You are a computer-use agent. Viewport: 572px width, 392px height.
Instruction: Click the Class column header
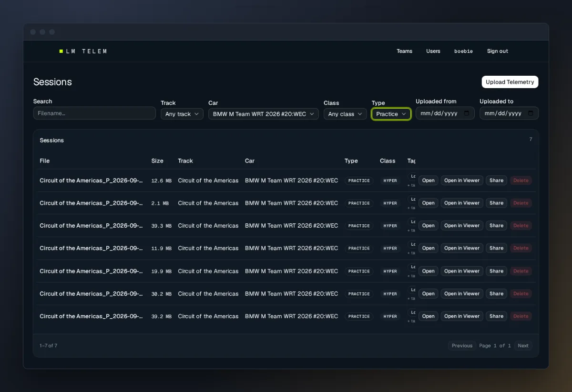pyautogui.click(x=388, y=161)
